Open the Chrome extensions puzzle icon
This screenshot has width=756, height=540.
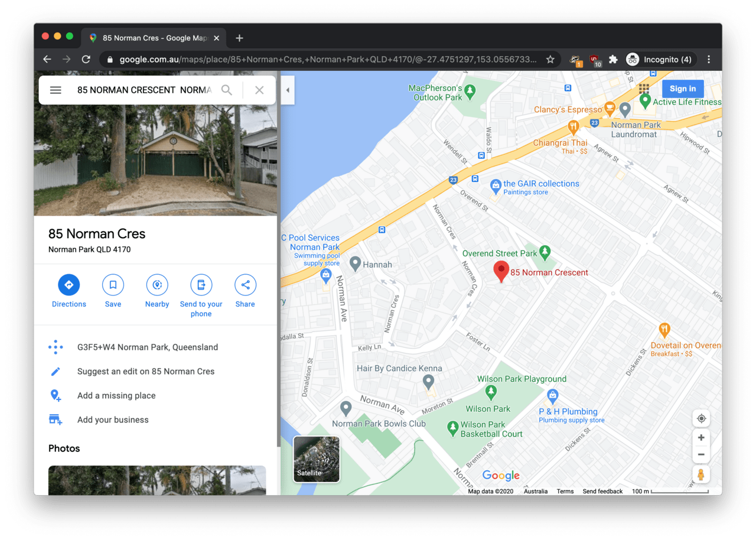(613, 59)
